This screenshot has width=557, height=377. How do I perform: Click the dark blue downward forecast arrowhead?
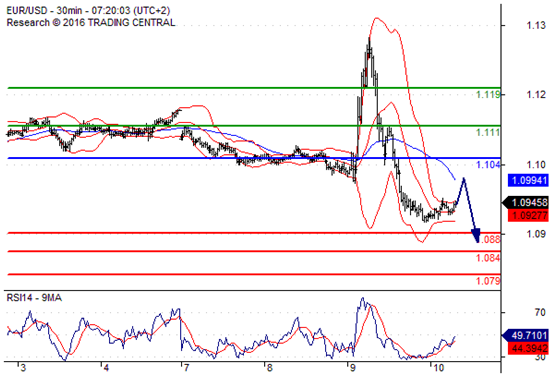click(x=476, y=236)
